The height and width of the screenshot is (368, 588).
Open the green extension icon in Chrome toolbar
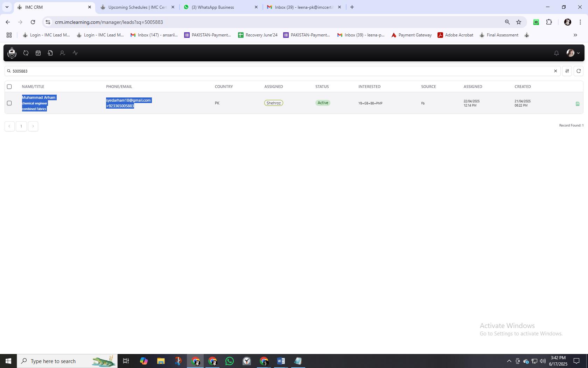pos(536,22)
